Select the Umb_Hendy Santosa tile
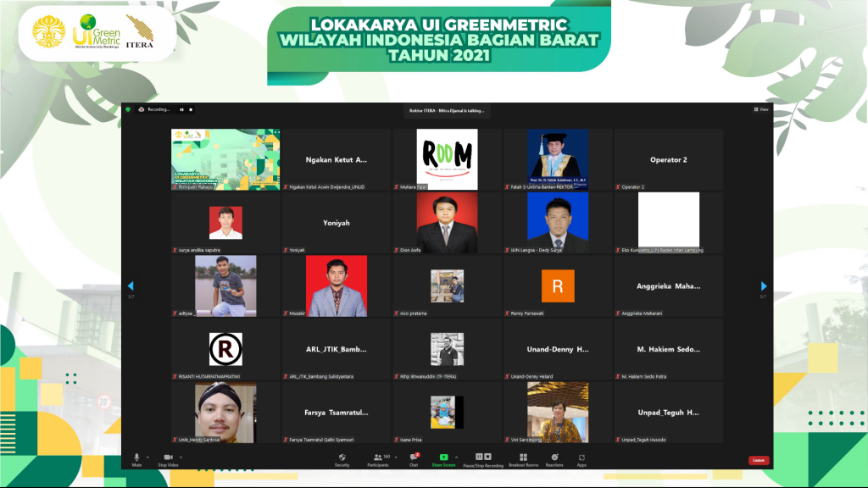Image resolution: width=868 pixels, height=488 pixels. (225, 413)
